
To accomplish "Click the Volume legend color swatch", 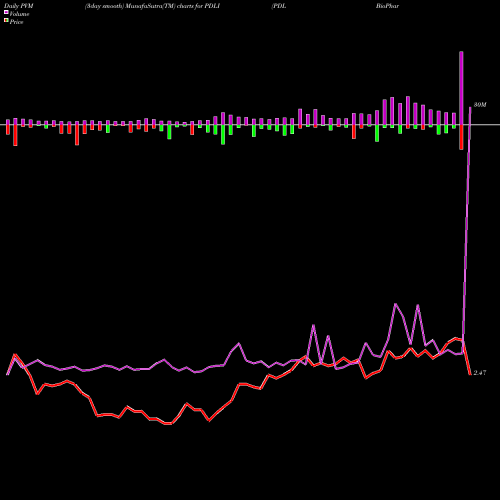I will tap(6, 13).
